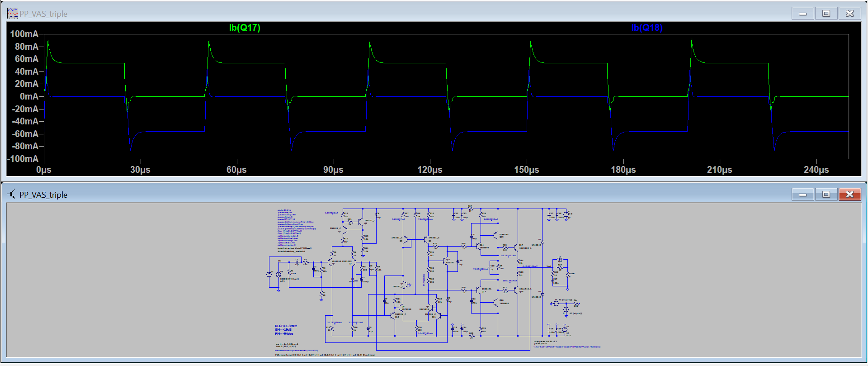Click the 100mA vertical axis label
The width and height of the screenshot is (868, 366).
[24, 34]
